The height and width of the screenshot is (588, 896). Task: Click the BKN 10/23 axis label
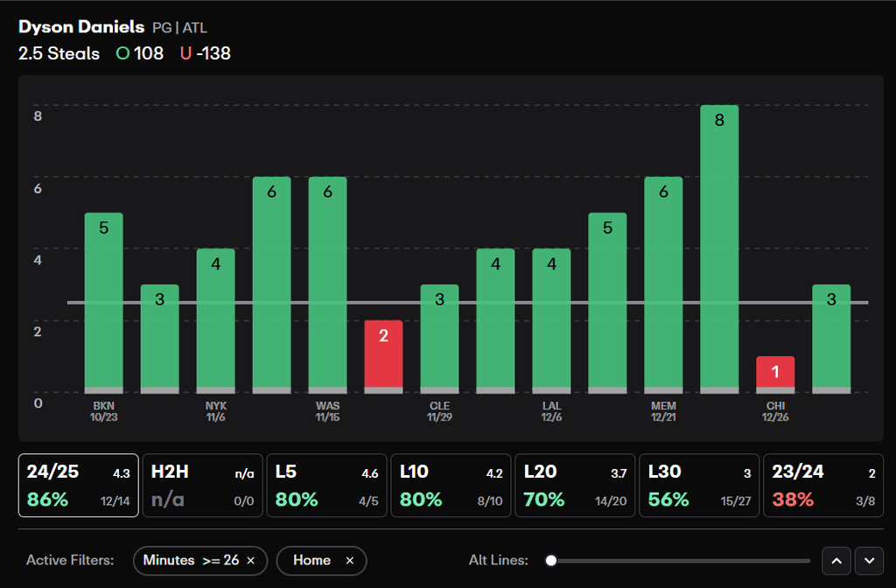(103, 411)
